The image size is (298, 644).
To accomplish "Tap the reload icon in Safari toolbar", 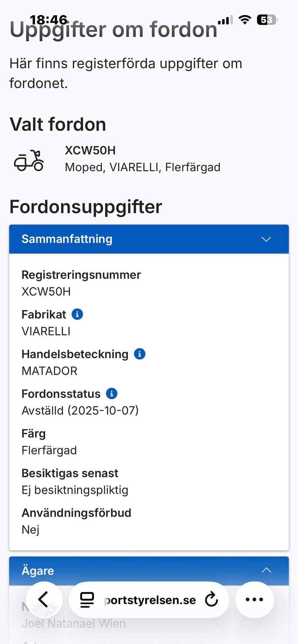I will (211, 599).
